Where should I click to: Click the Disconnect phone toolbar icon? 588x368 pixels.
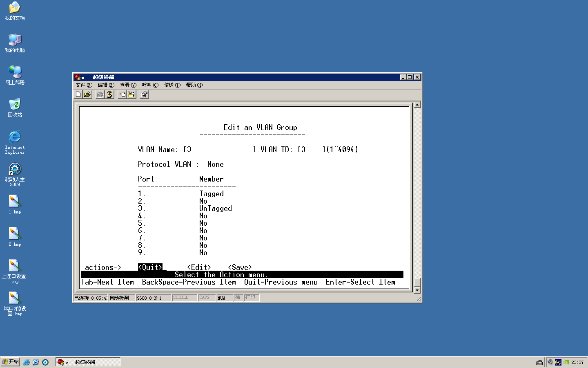click(109, 94)
